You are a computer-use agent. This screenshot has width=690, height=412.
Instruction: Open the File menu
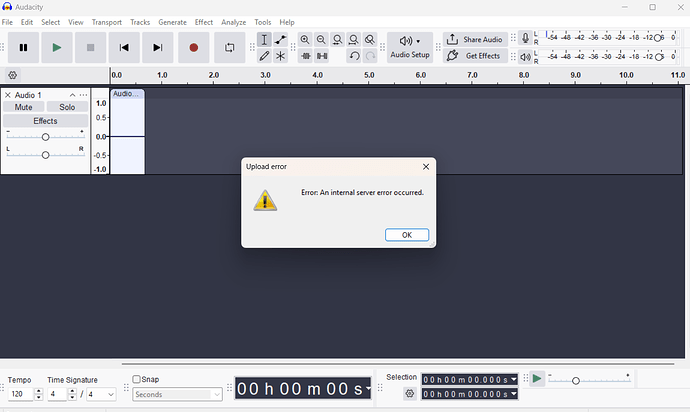pyautogui.click(x=7, y=22)
